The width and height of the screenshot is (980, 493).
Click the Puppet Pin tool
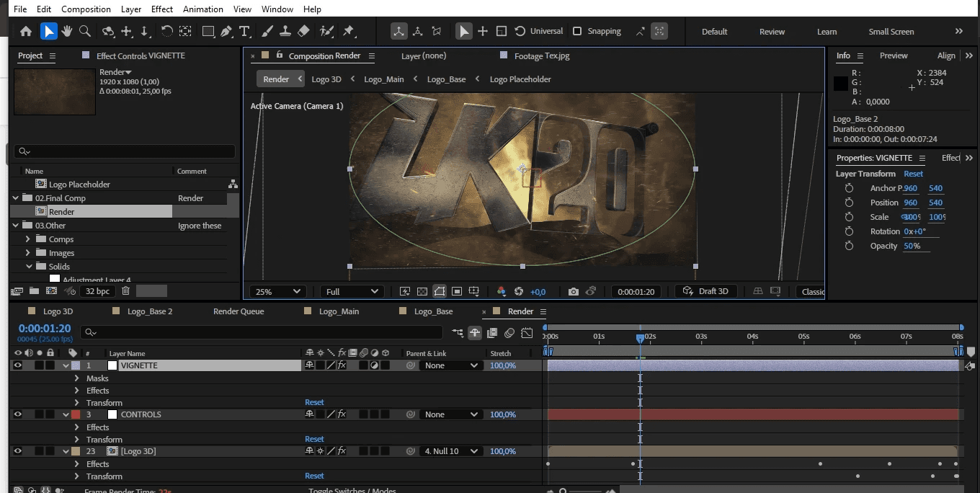pos(349,31)
